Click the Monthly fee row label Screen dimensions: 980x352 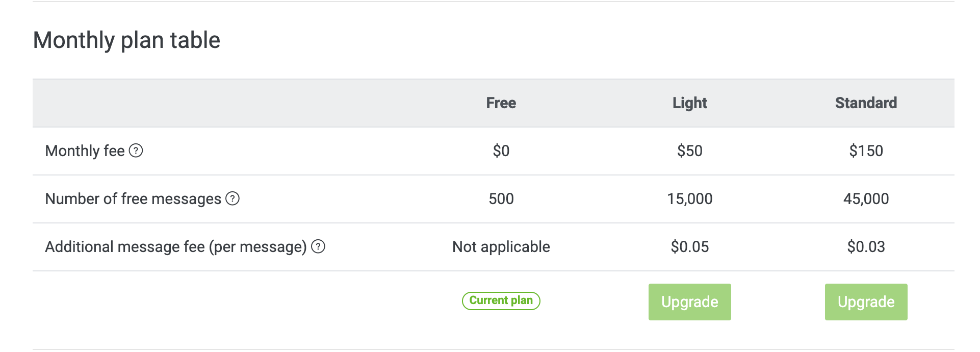pos(85,151)
